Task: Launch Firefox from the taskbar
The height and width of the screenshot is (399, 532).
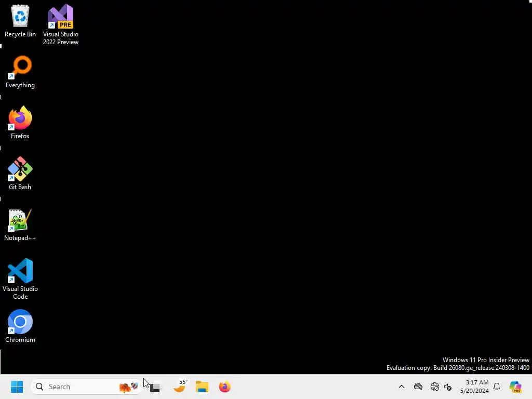Action: coord(224,387)
